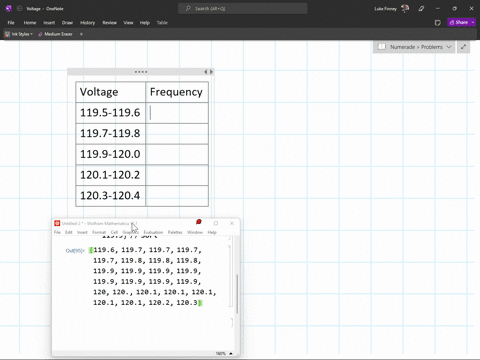Open the Mathematica Edit menu
Screen dimensions: 480x360
coord(69,232)
